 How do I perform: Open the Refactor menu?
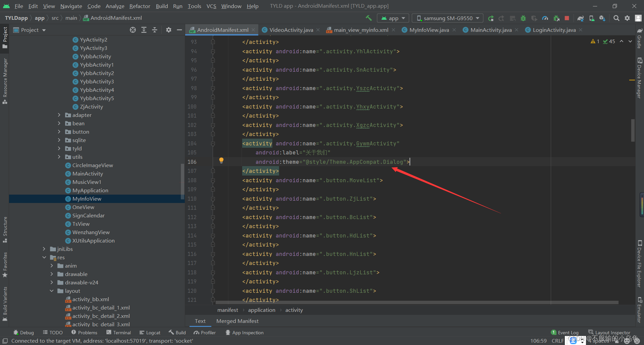[x=139, y=6]
